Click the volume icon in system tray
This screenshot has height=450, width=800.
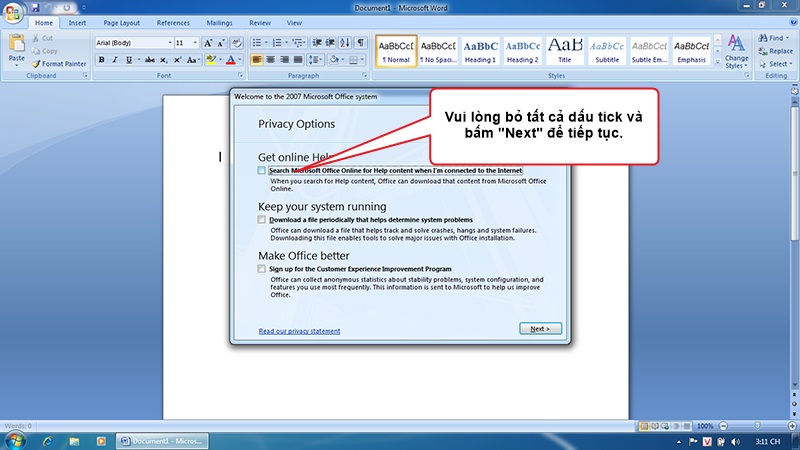[735, 442]
